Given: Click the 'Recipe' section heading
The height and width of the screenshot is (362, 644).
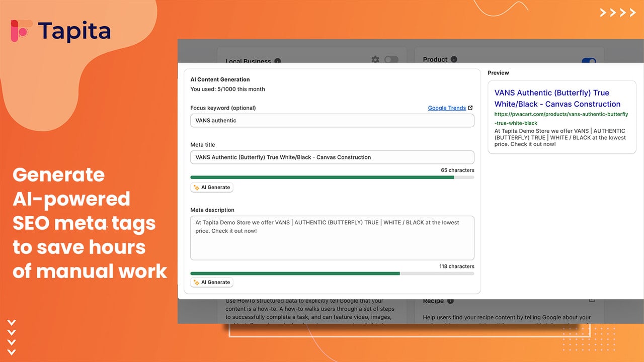Looking at the screenshot, I should [433, 301].
